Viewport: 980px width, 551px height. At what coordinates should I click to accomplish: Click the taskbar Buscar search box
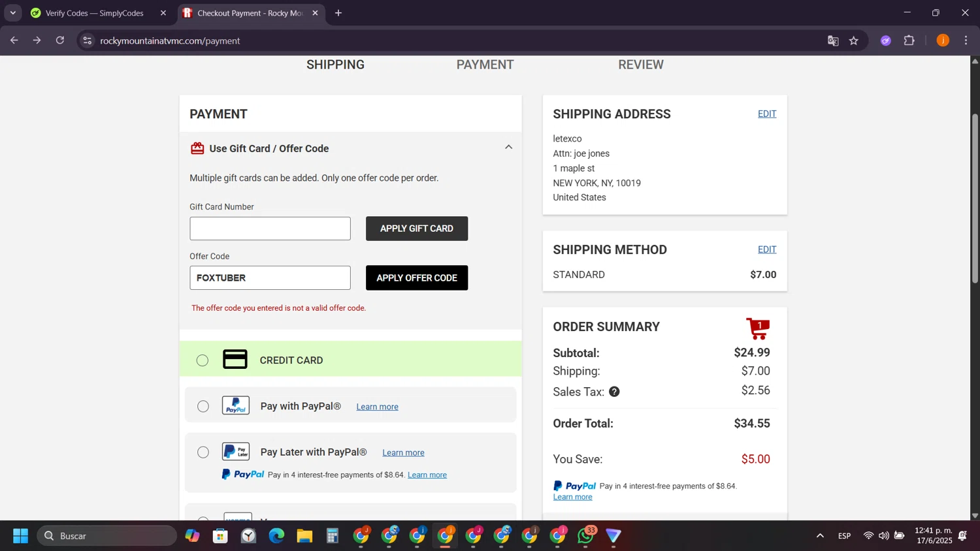point(107,536)
